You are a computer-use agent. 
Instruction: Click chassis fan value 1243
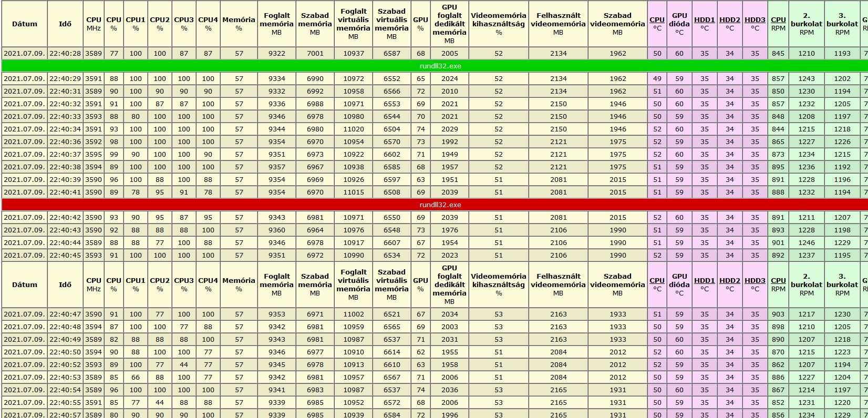807,79
